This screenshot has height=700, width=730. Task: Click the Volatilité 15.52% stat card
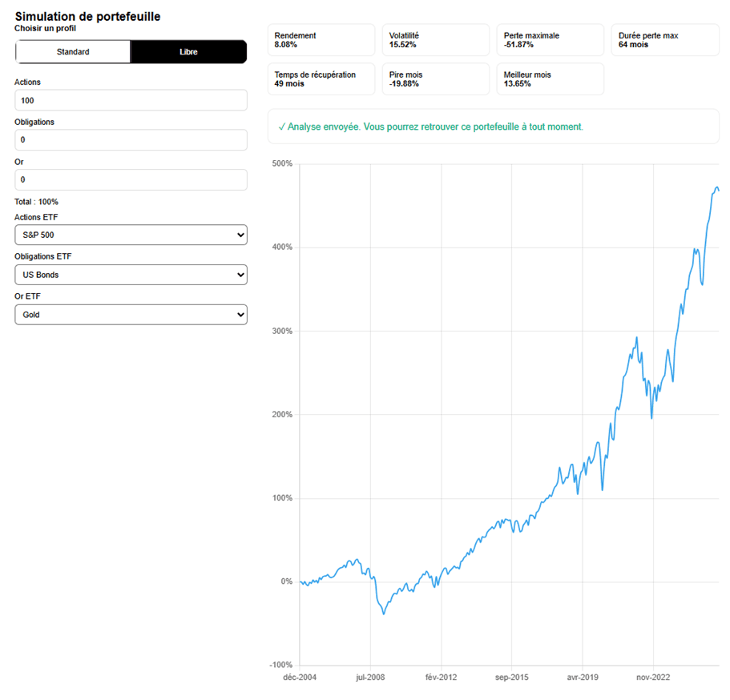[x=435, y=39]
